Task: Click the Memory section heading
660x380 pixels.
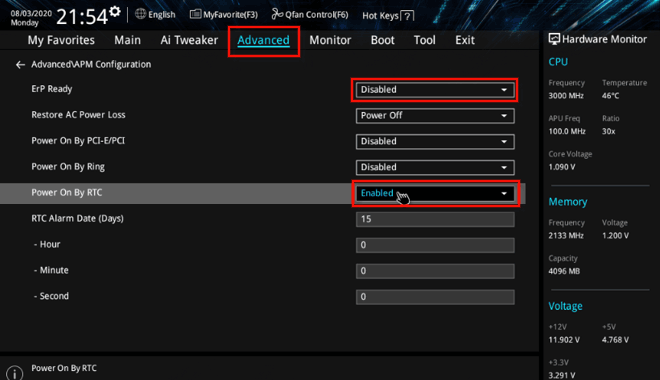Action: [x=568, y=202]
